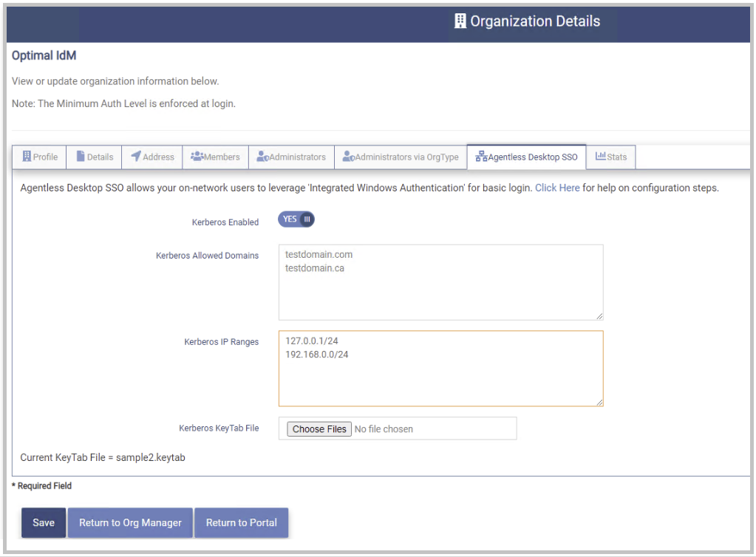Open the Click Here configuration help link
The image size is (756, 557).
557,188
